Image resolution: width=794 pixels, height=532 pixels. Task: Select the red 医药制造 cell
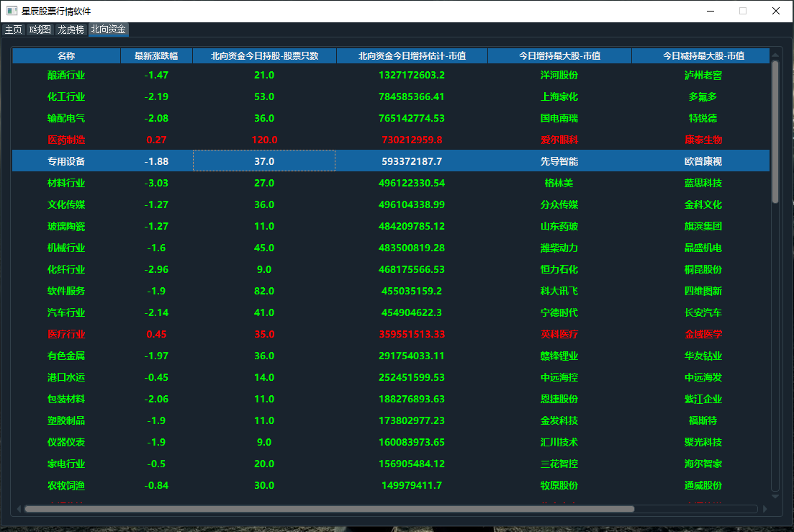point(66,140)
